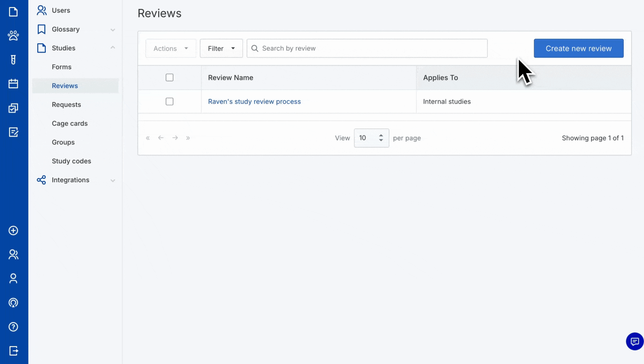
Task: Check the select-all checkbox in table header
Action: [x=169, y=77]
